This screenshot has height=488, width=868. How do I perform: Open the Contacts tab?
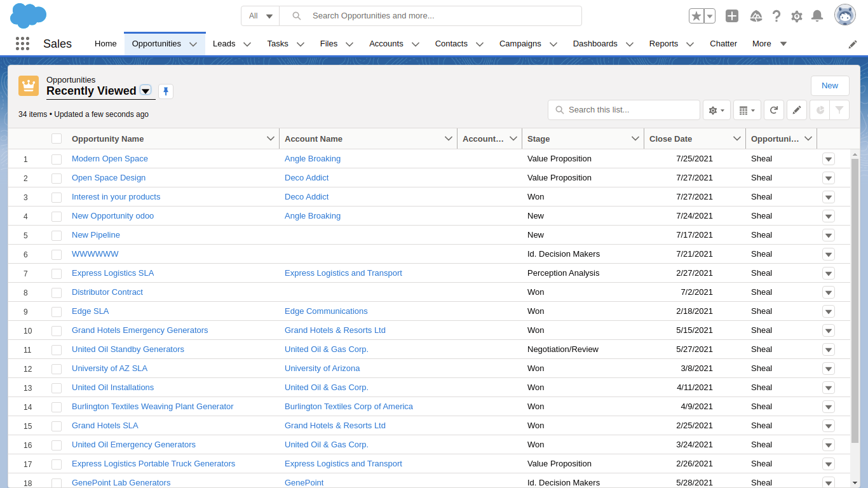pos(451,44)
